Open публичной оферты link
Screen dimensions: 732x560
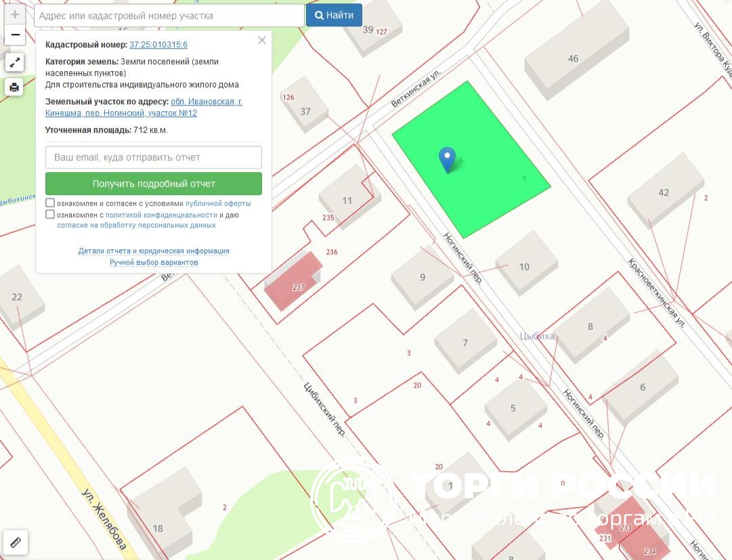218,203
